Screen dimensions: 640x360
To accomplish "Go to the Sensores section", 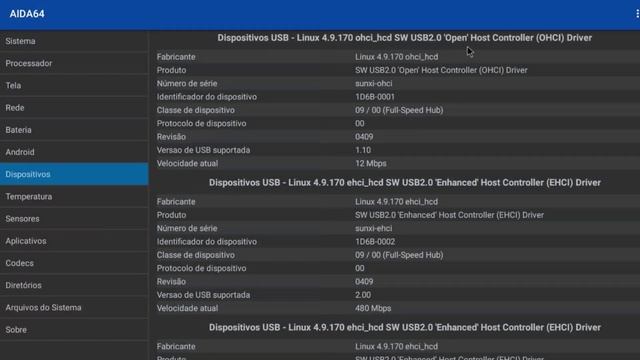I will pos(74,219).
